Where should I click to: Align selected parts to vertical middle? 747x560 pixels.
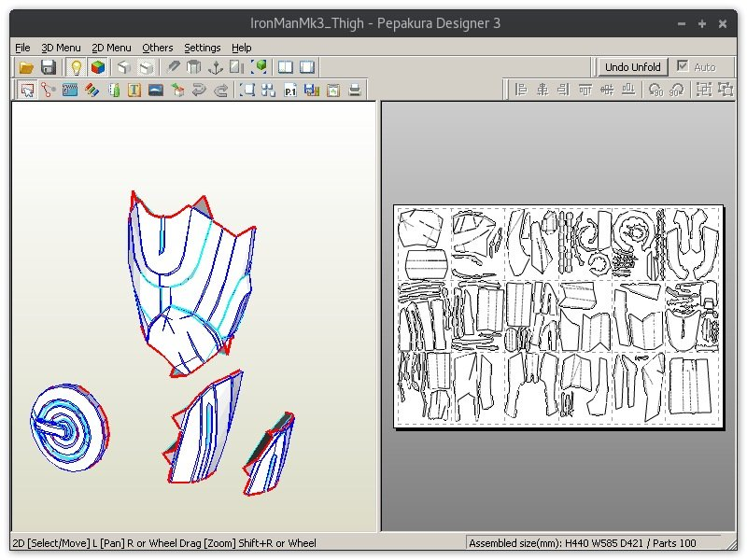click(607, 90)
